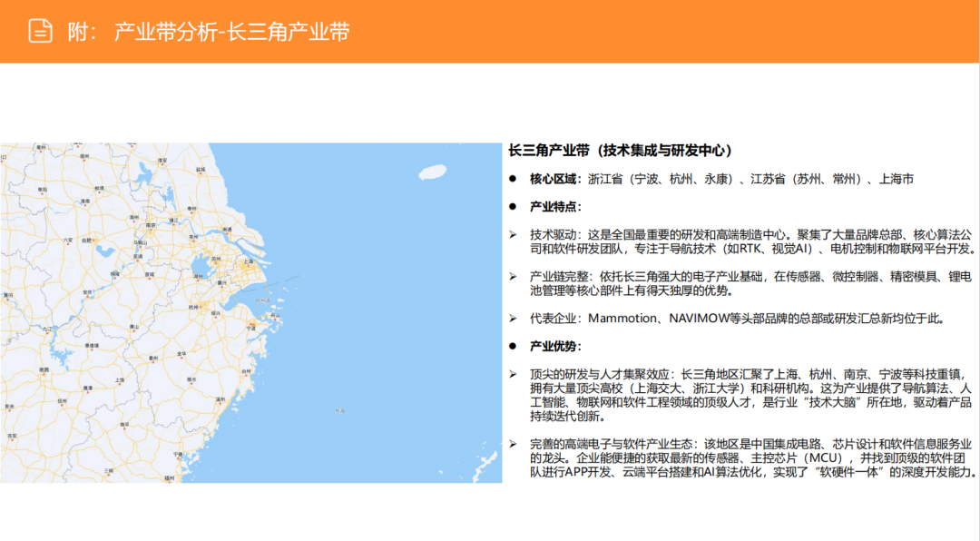
Task: Click the document icon in the orange header
Action: [38, 30]
